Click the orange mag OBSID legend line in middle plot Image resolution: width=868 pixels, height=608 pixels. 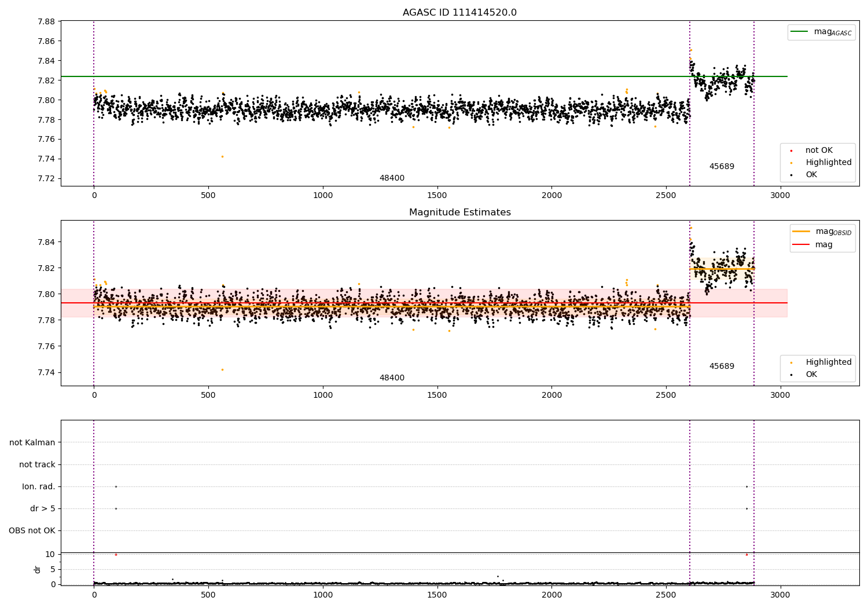coord(801,232)
